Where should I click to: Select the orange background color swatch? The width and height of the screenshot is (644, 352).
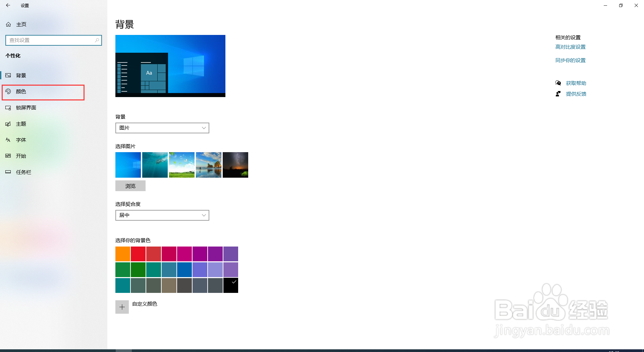coord(122,254)
